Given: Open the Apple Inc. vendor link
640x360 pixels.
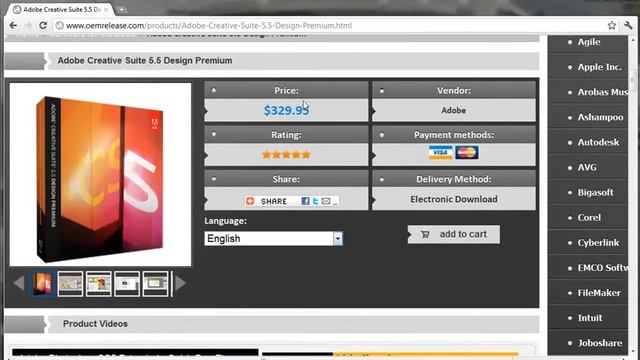Looking at the screenshot, I should 599,67.
